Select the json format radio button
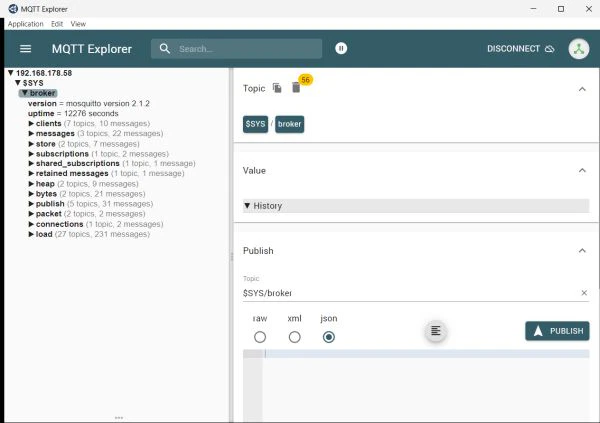This screenshot has width=600, height=423. click(328, 337)
